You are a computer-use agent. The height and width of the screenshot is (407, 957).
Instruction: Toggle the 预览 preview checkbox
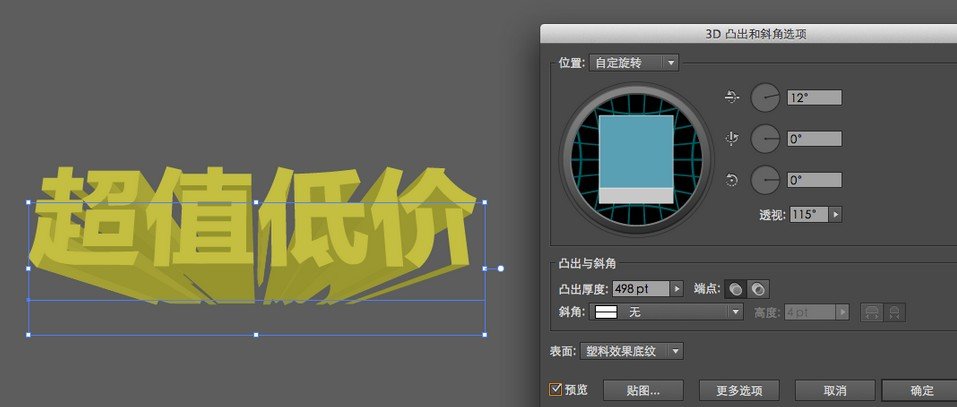[x=556, y=389]
